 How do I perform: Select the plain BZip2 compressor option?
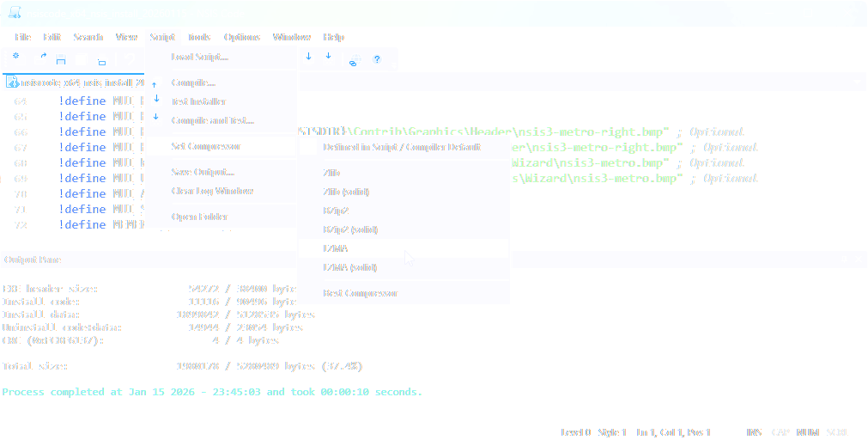click(404, 211)
